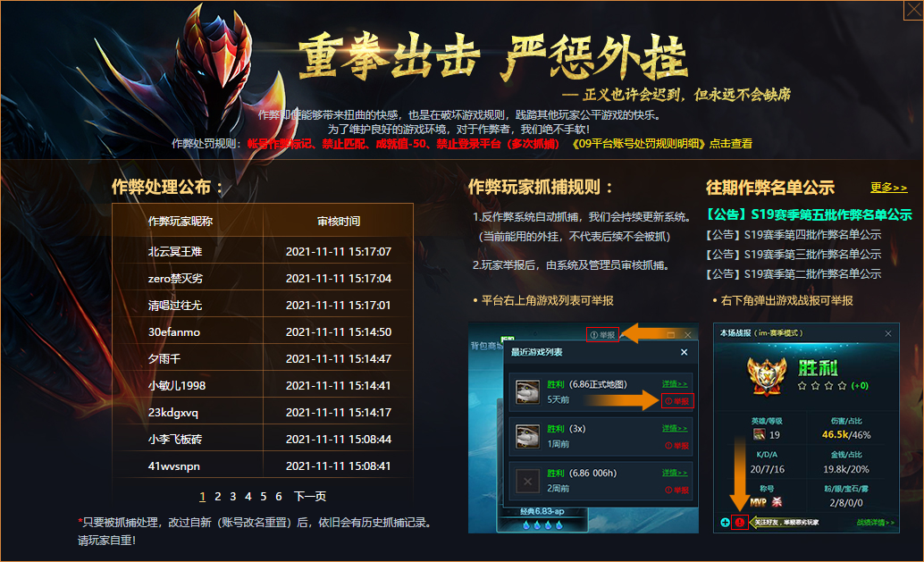Go to page 6 of cheater list
This screenshot has width=924, height=562.
point(279,496)
